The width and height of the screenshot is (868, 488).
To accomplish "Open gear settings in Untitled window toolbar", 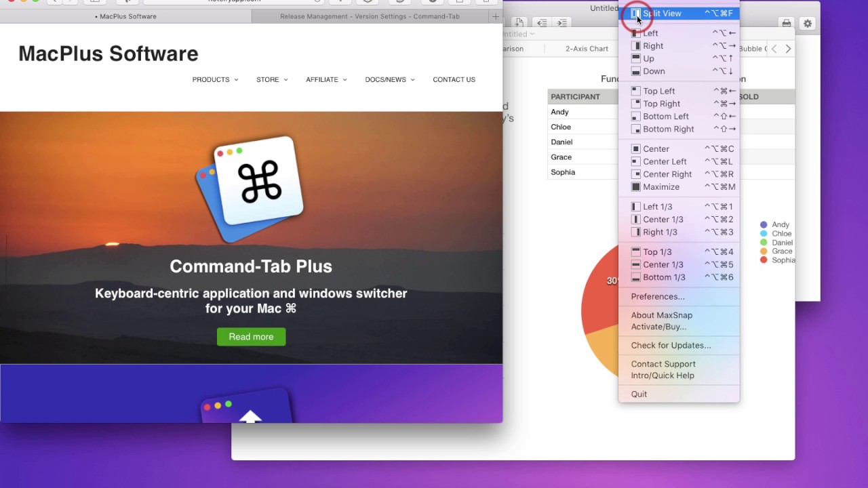I will 808,23.
